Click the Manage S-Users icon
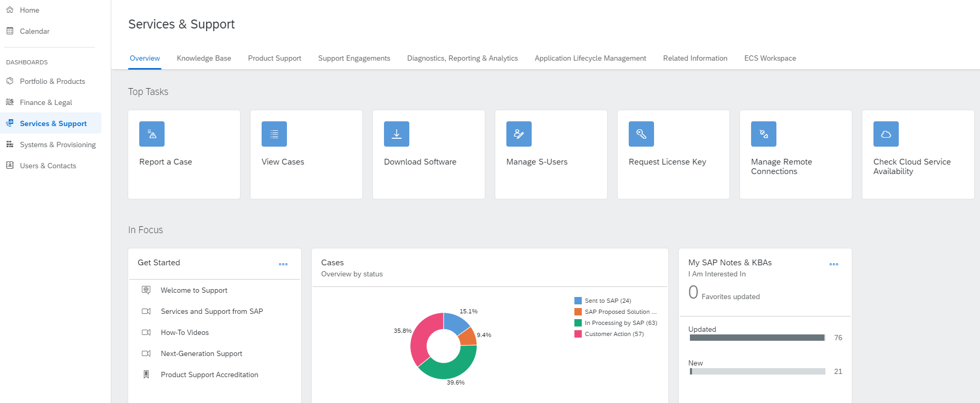This screenshot has width=980, height=403. click(x=519, y=134)
